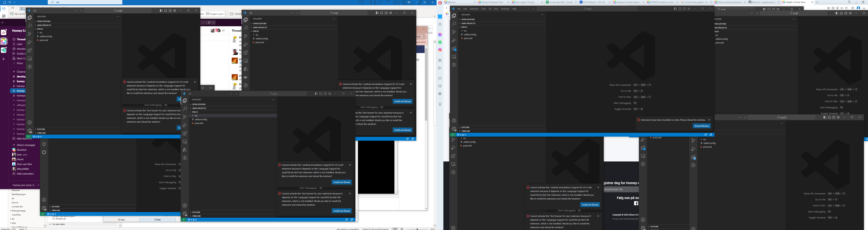Open Slack Threads from the sidebar

(x=20, y=39)
